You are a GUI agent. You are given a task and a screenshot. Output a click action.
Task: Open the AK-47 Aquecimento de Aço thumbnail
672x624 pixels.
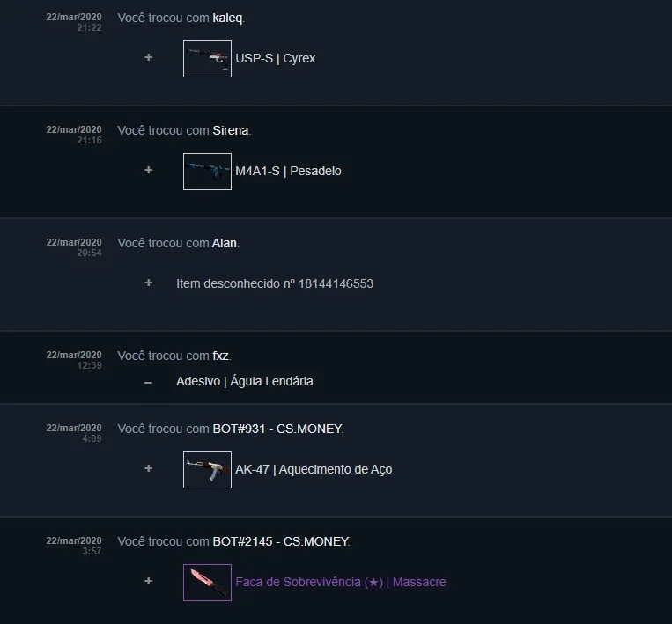coord(207,470)
